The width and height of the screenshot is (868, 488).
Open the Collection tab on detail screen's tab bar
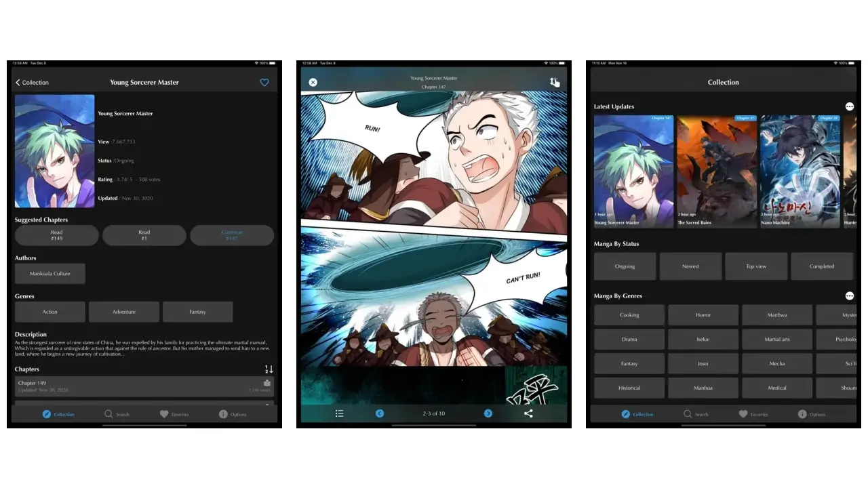pyautogui.click(x=58, y=414)
